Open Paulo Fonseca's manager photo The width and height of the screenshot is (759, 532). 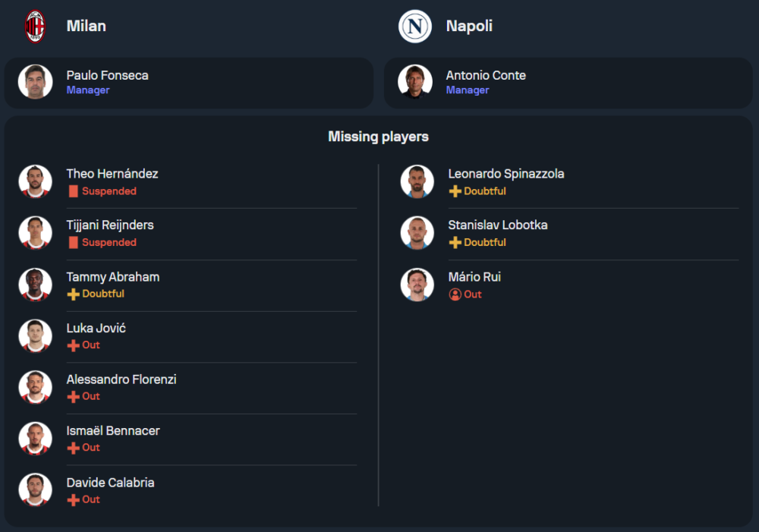[x=35, y=82]
